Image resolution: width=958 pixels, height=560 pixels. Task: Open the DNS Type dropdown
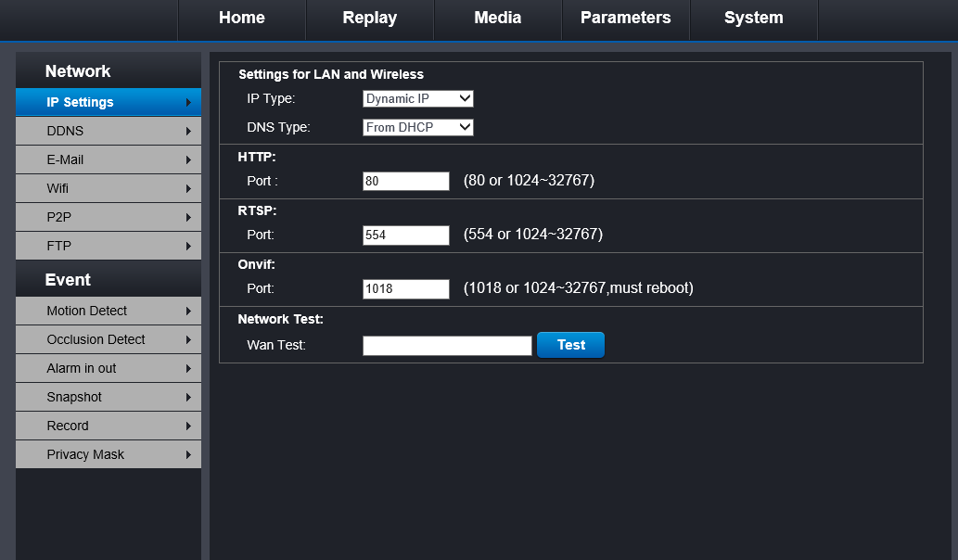click(418, 127)
